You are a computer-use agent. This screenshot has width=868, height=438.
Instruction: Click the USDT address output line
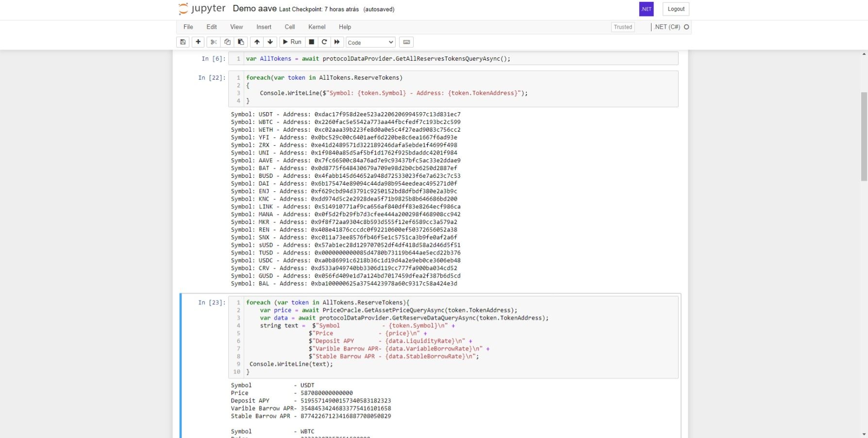tap(346, 115)
